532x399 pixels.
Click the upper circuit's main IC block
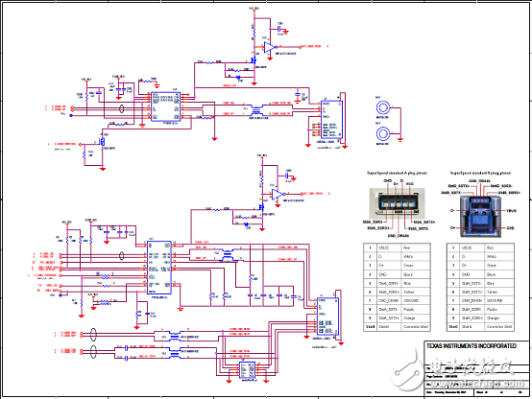165,106
